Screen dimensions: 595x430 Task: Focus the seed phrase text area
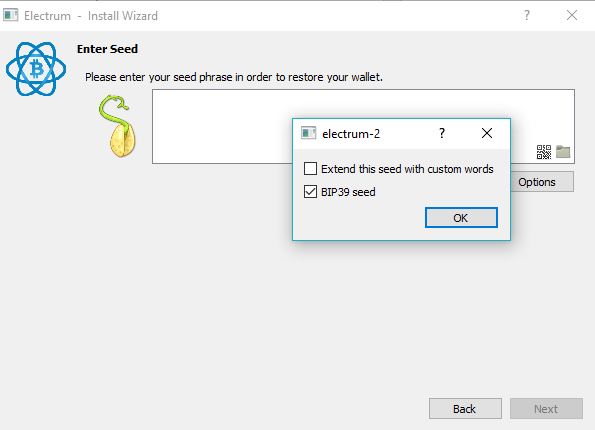(x=363, y=126)
